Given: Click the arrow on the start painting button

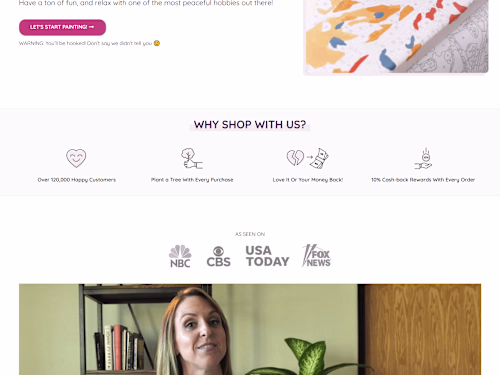Looking at the screenshot, I should pos(92,27).
